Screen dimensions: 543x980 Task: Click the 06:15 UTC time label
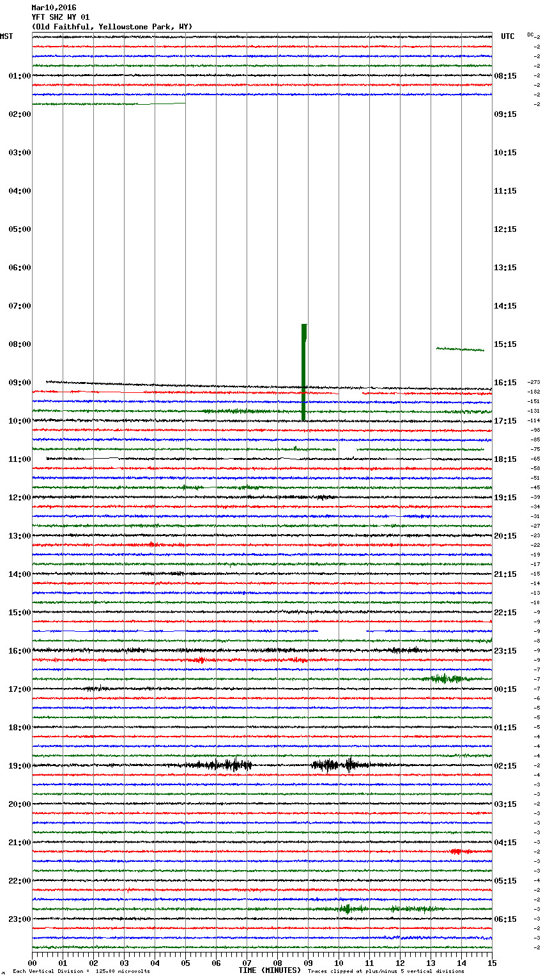tap(505, 919)
